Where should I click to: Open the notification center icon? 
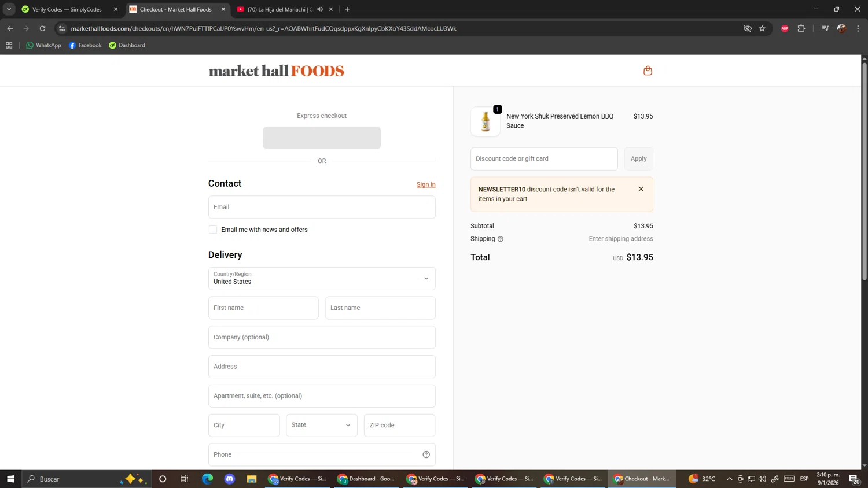point(854,479)
